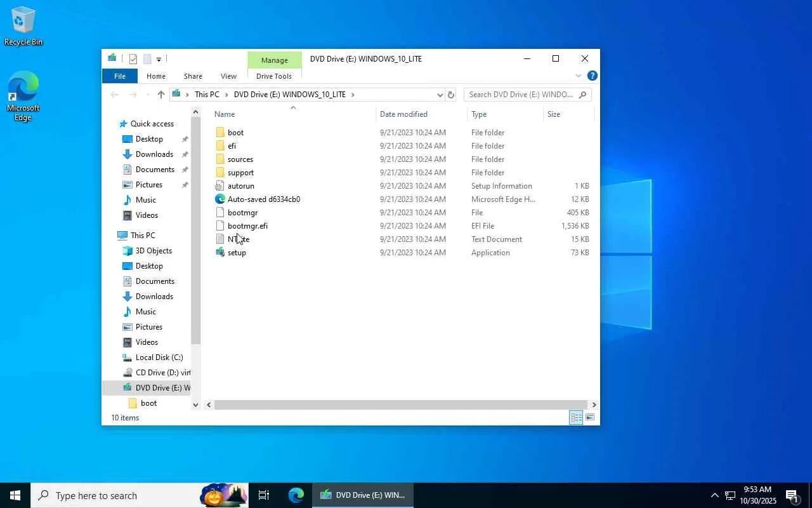Click the taskbar search box
The image size is (812, 508).
click(x=139, y=495)
